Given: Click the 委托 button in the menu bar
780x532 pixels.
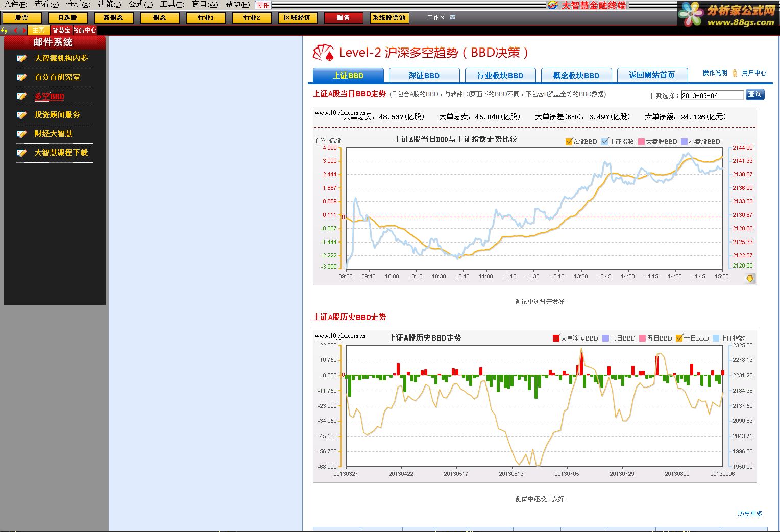Looking at the screenshot, I should (x=263, y=5).
